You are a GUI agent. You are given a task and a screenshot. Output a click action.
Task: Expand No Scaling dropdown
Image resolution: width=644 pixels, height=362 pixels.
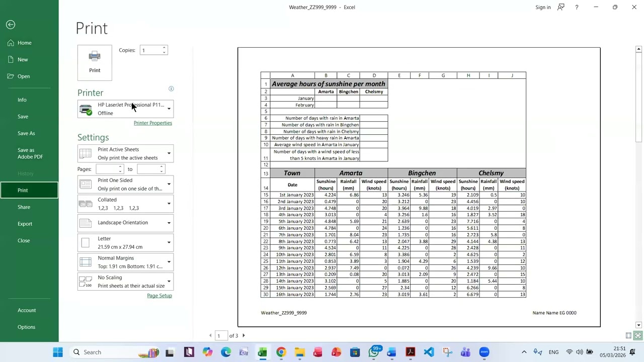click(125, 282)
